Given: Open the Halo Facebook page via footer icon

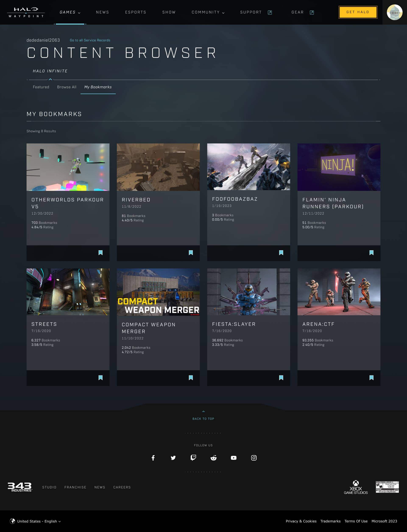Looking at the screenshot, I should point(153,458).
